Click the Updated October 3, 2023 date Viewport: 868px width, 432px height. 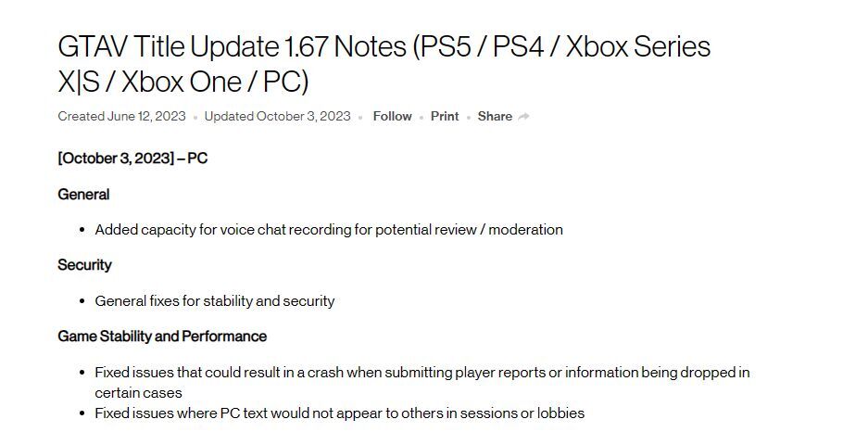(277, 117)
